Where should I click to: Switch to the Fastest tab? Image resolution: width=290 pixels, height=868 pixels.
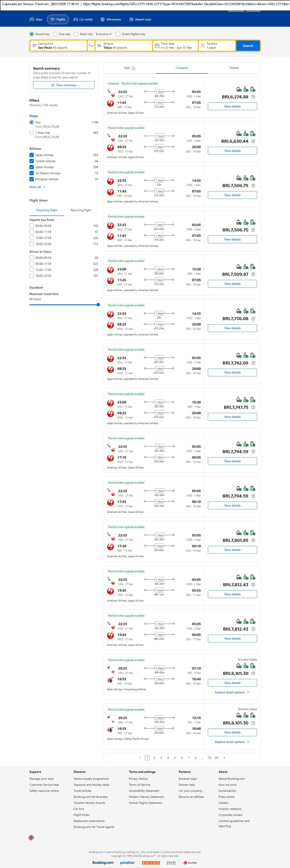[x=234, y=68]
